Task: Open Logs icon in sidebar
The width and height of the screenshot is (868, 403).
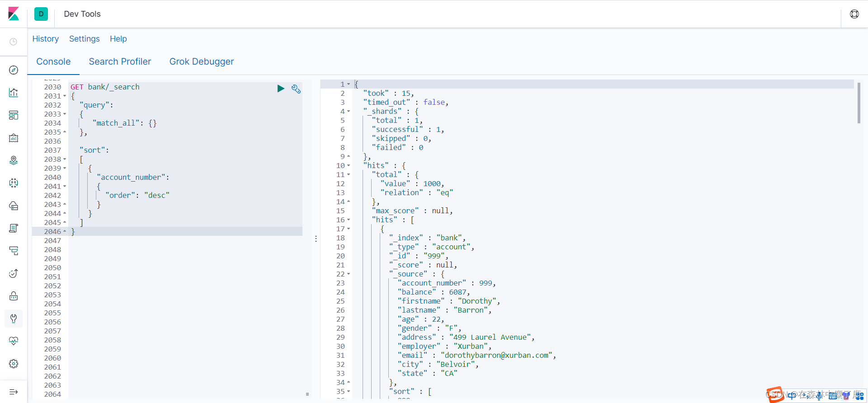Action: [14, 228]
